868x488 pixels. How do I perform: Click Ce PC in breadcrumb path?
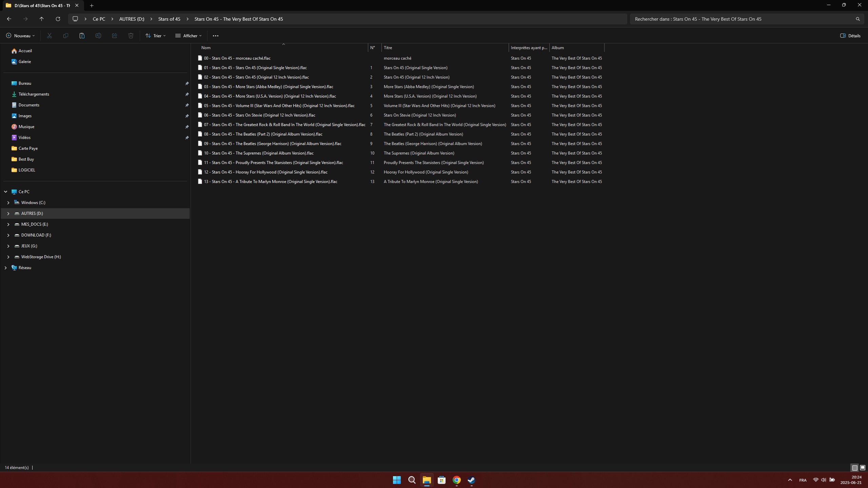99,19
